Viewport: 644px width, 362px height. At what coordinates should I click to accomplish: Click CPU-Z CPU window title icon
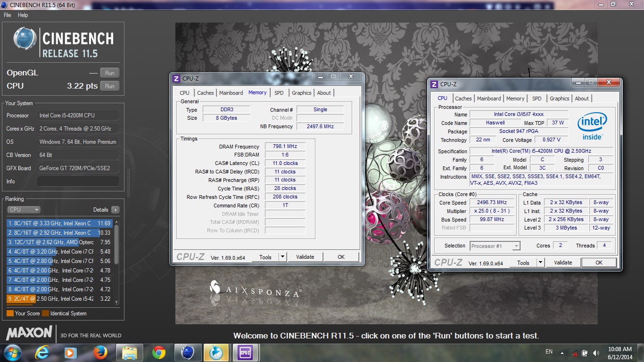click(434, 84)
